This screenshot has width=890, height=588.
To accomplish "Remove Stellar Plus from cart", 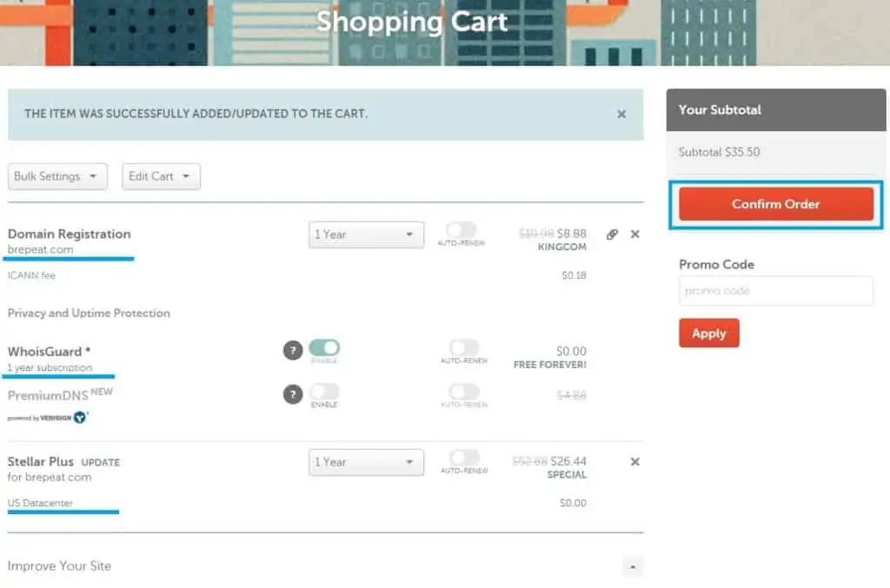I will 635,461.
